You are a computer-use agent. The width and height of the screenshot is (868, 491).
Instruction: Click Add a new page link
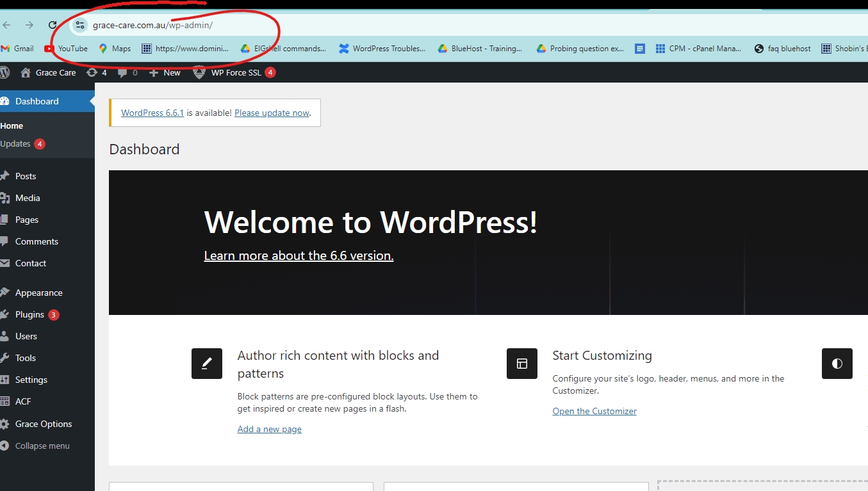[x=269, y=429]
